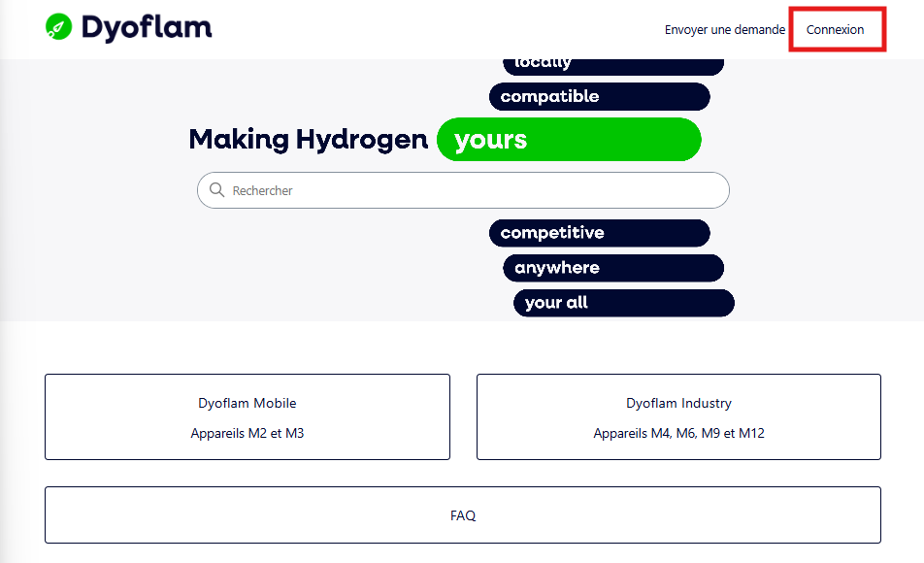Click the partially hidden 'locally' pill
This screenshot has height=563, width=924.
613,67
